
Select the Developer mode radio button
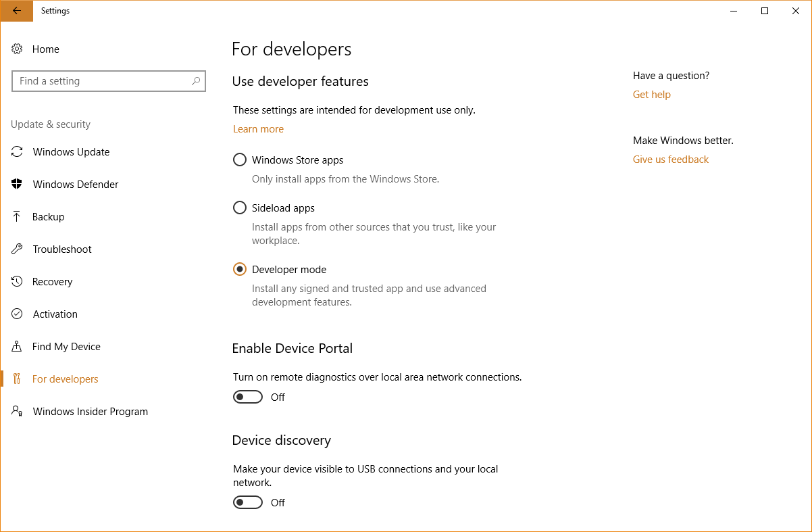point(240,270)
